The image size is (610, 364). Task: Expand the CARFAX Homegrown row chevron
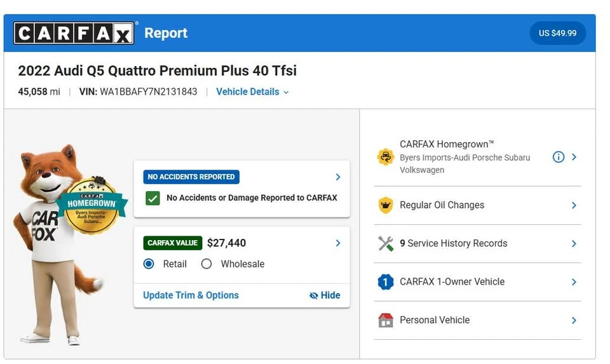coord(574,157)
